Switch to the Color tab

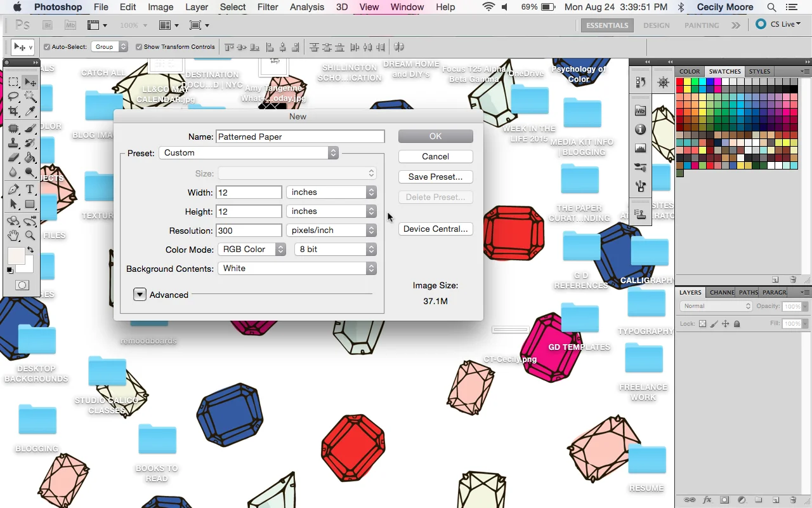(x=690, y=71)
